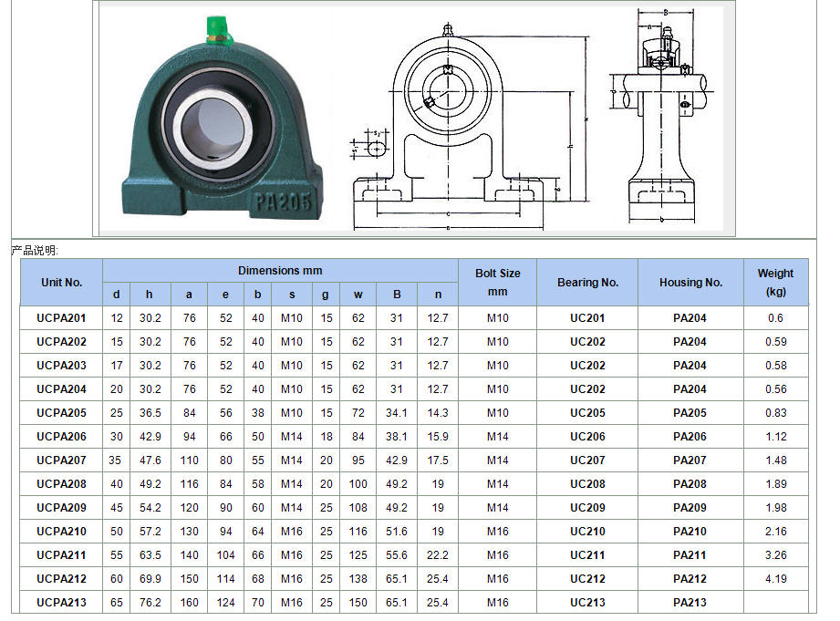Select the UCPA211 unit cell
Screen dimensions: 840x621
click(62, 554)
